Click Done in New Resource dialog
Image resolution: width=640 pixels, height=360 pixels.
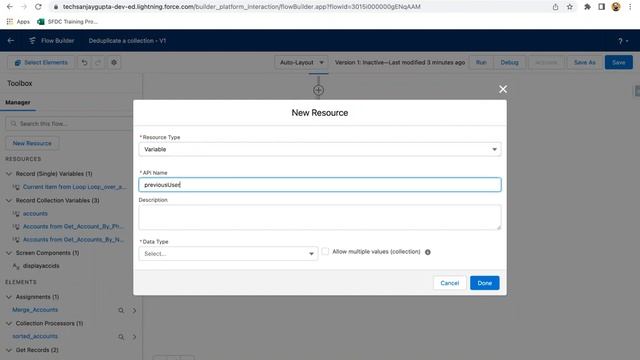tap(484, 283)
